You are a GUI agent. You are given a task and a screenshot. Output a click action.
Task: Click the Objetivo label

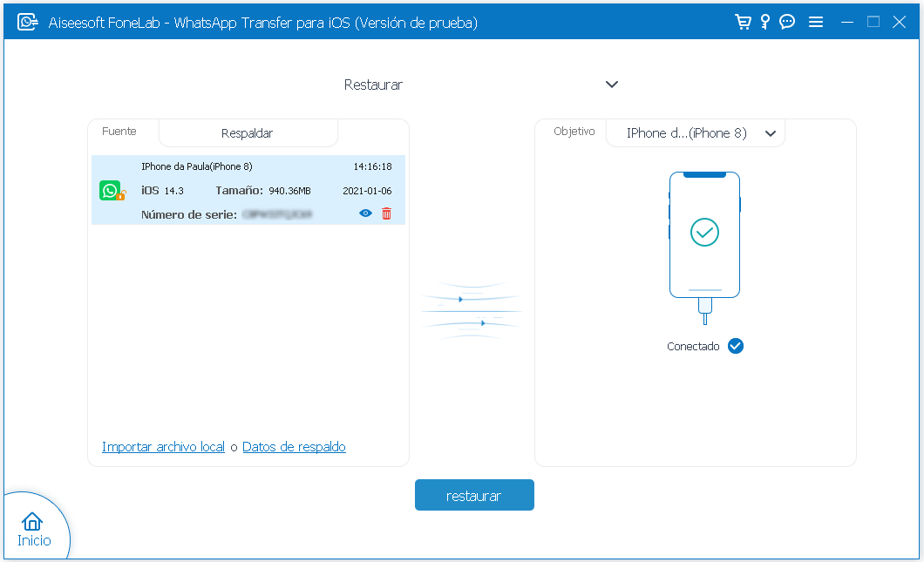574,132
